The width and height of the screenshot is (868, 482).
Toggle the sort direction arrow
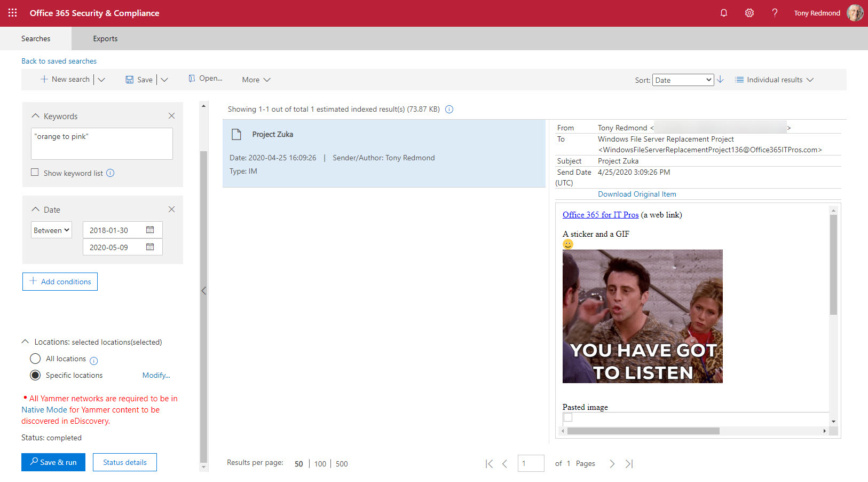click(720, 79)
